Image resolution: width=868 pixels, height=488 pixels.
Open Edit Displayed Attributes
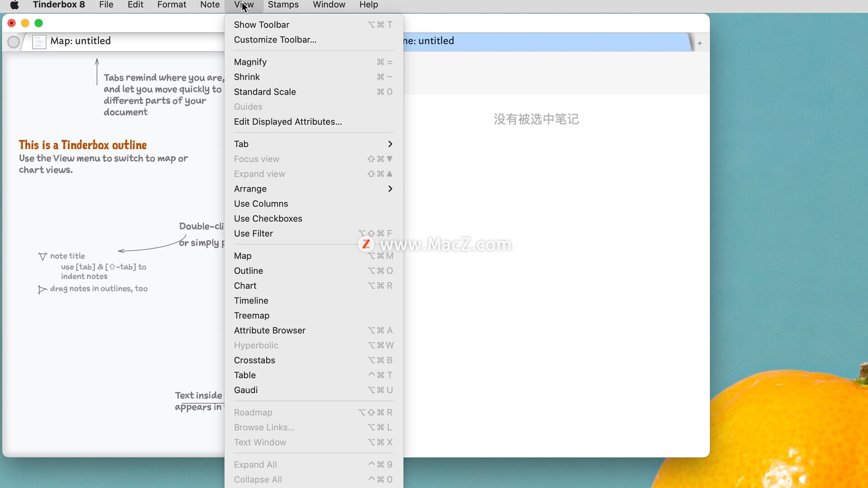tap(313, 122)
